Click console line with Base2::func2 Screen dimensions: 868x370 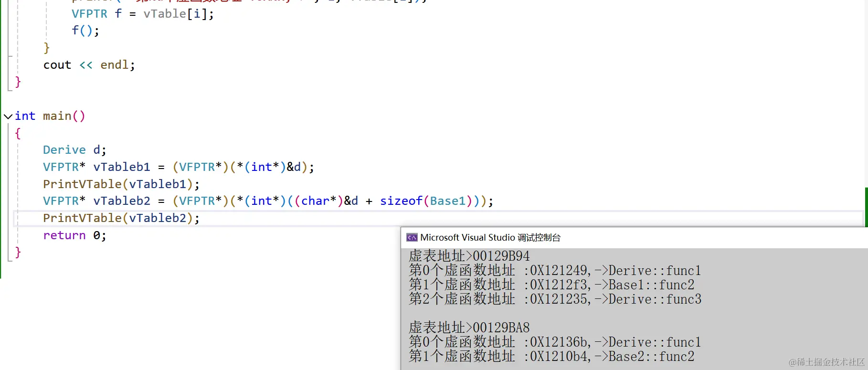click(551, 357)
